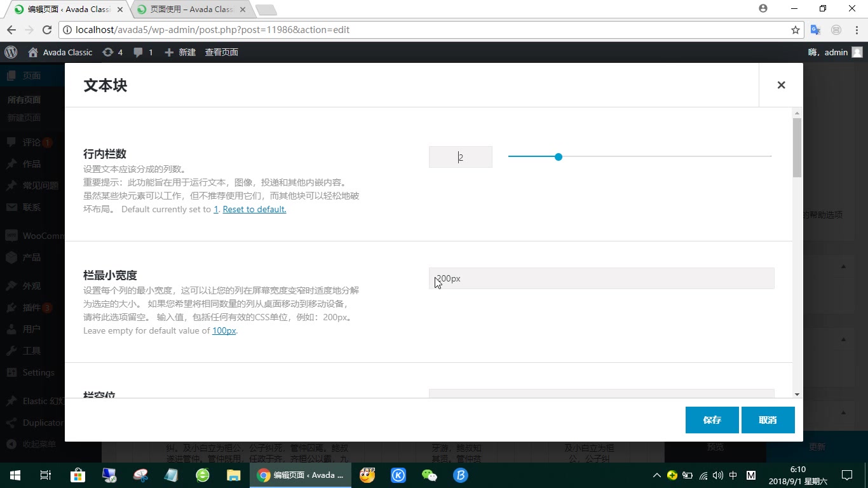Click the network tray icon
Screen dimensions: 868x488
click(703, 475)
